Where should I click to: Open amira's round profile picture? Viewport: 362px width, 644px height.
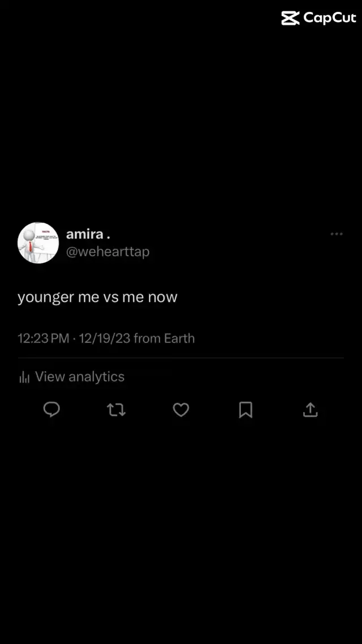[38, 243]
